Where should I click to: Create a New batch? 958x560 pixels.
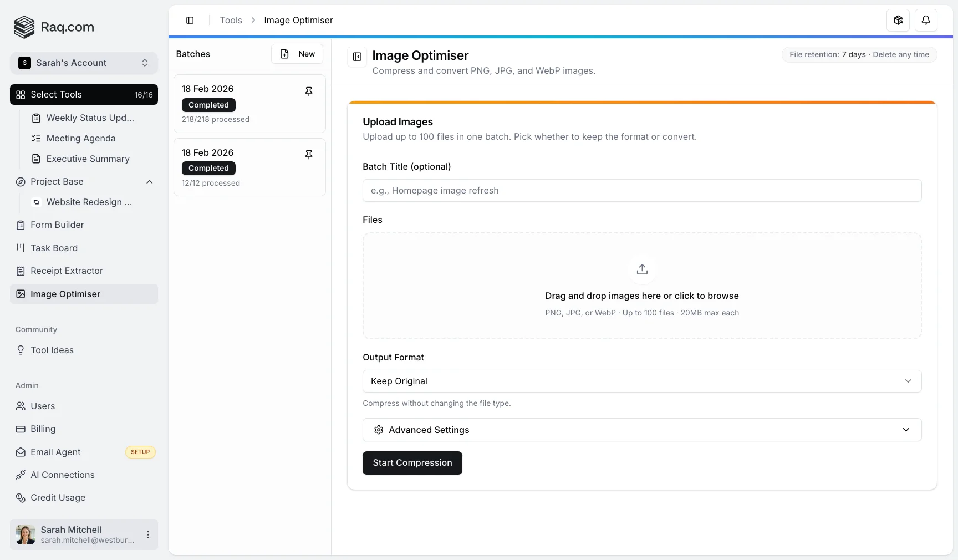(297, 54)
